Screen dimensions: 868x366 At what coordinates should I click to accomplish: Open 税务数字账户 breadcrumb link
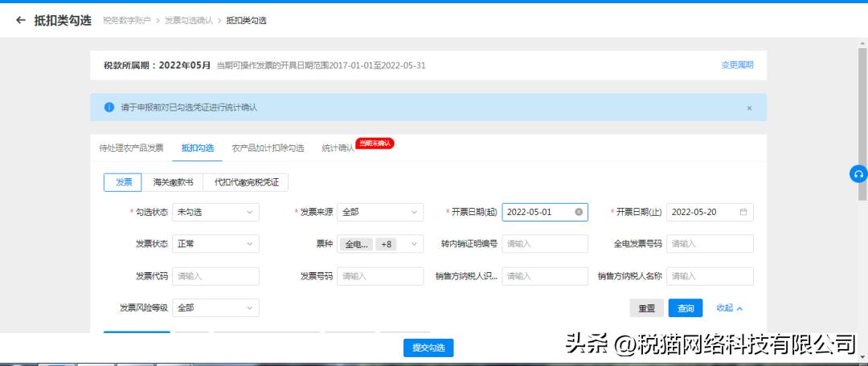pos(127,20)
